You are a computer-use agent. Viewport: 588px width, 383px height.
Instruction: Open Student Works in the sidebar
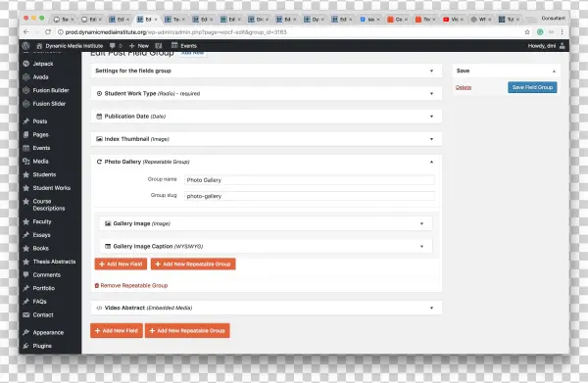pyautogui.click(x=51, y=188)
